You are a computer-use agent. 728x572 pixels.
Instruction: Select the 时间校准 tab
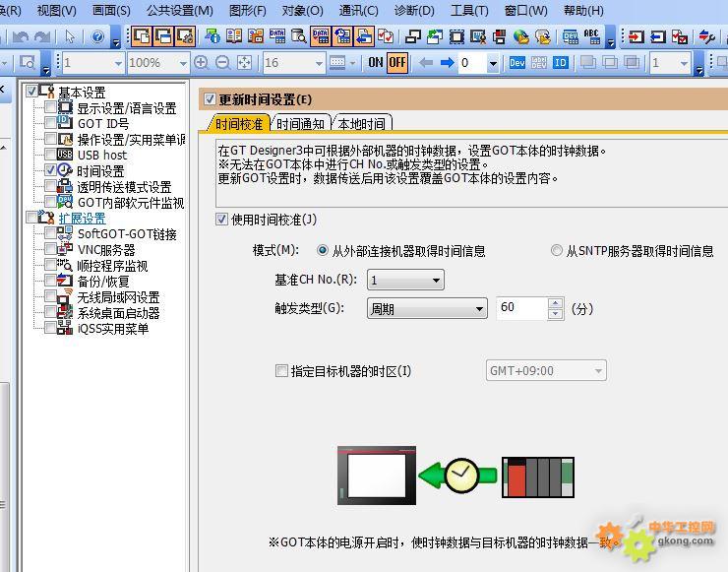(x=239, y=124)
